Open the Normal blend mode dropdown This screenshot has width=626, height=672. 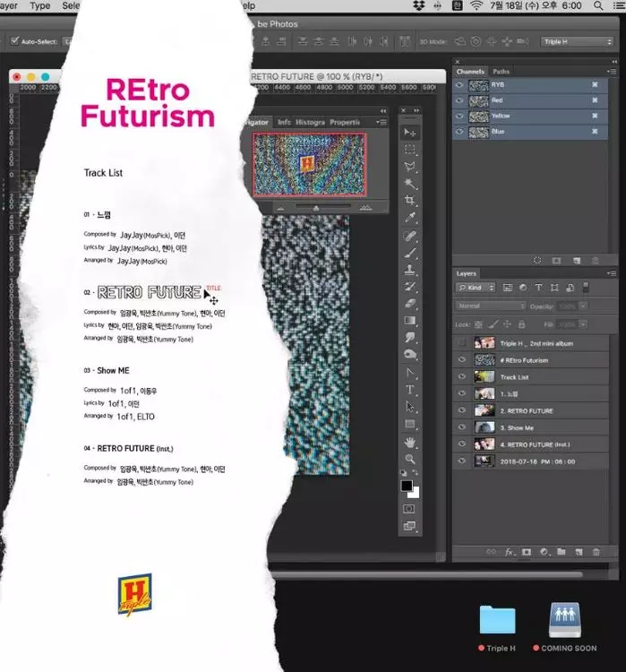[x=491, y=306]
